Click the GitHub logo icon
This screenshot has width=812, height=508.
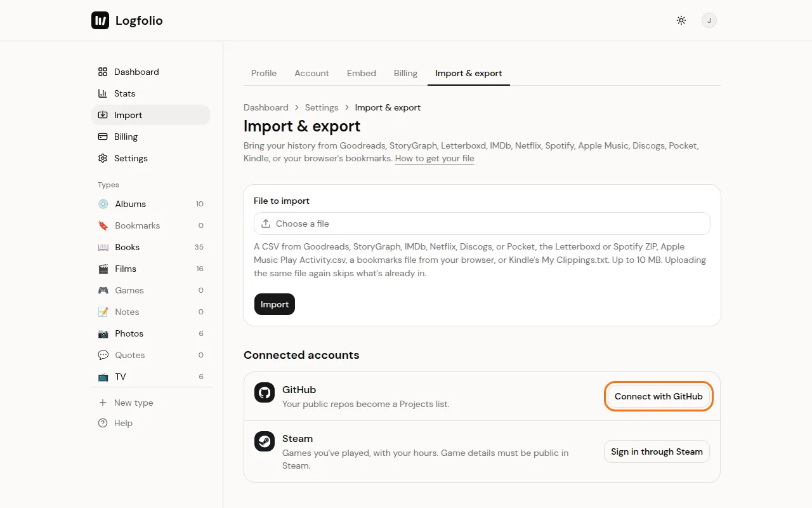pyautogui.click(x=265, y=392)
